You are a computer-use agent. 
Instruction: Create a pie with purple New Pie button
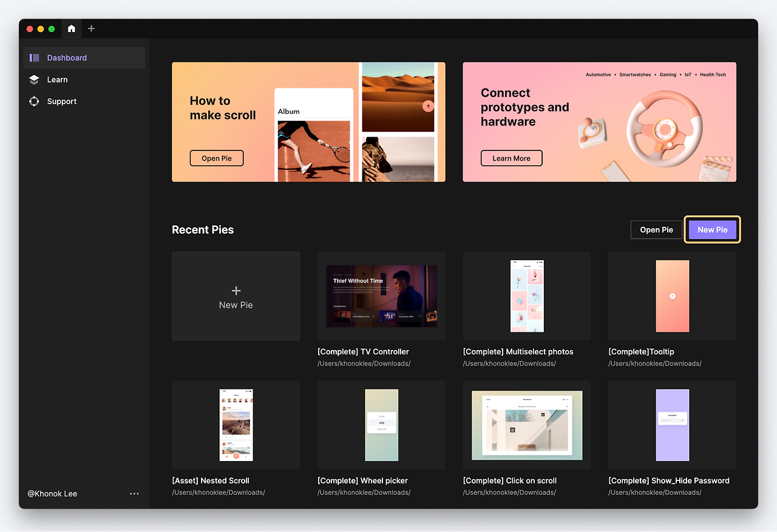point(713,230)
